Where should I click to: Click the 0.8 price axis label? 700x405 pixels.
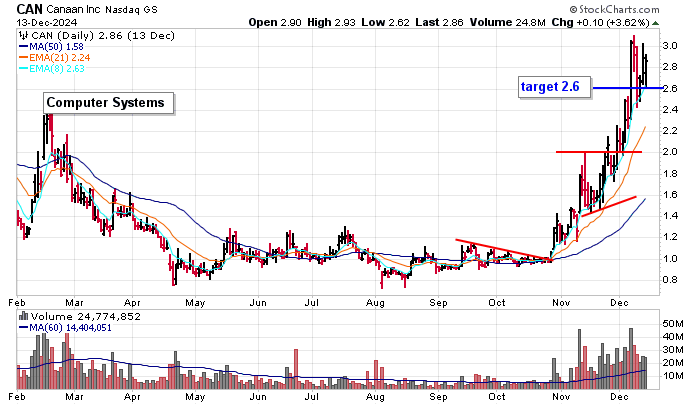coord(670,280)
